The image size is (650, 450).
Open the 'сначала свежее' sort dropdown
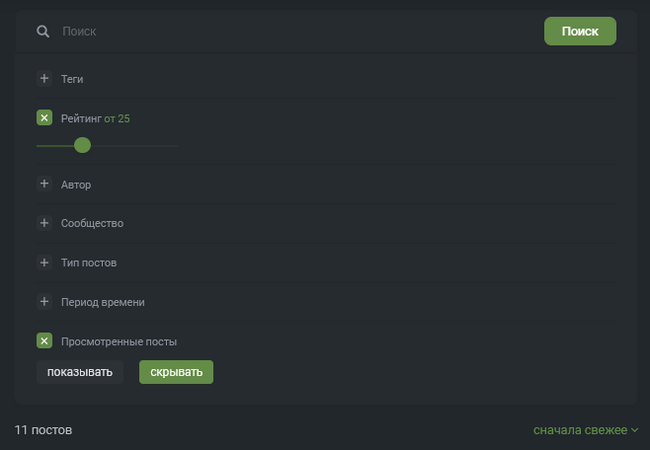[x=586, y=430]
